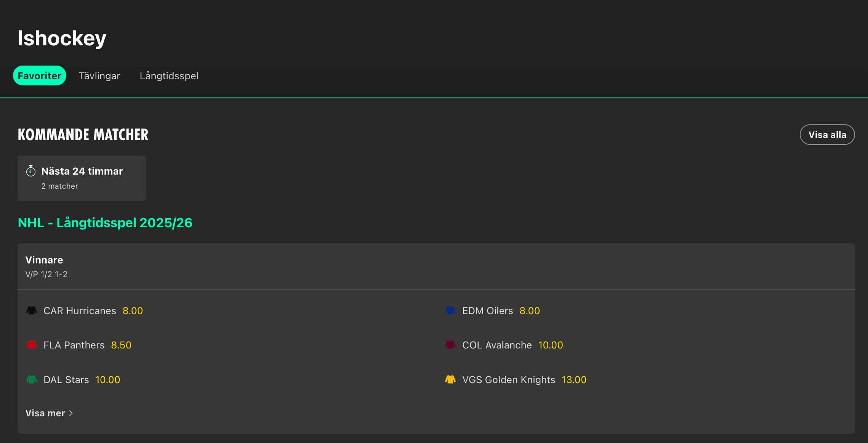Screen dimensions: 868x443
Task: Select CAR Hurricanes odds 8.00
Action: pyautogui.click(x=133, y=311)
